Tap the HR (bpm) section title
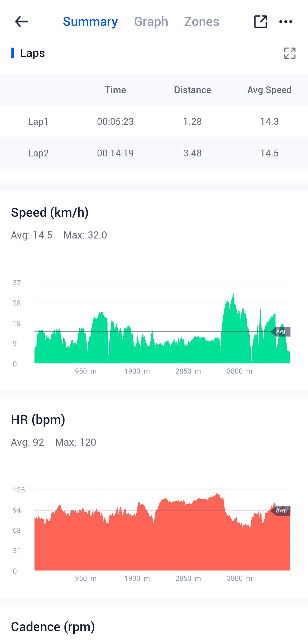 (38, 420)
